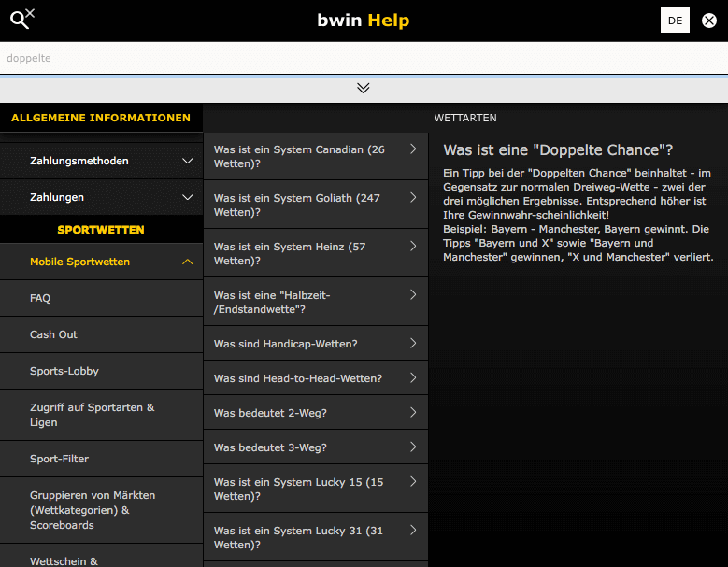Open the Cash Out submenu item
The height and width of the screenshot is (567, 728).
coord(101,334)
